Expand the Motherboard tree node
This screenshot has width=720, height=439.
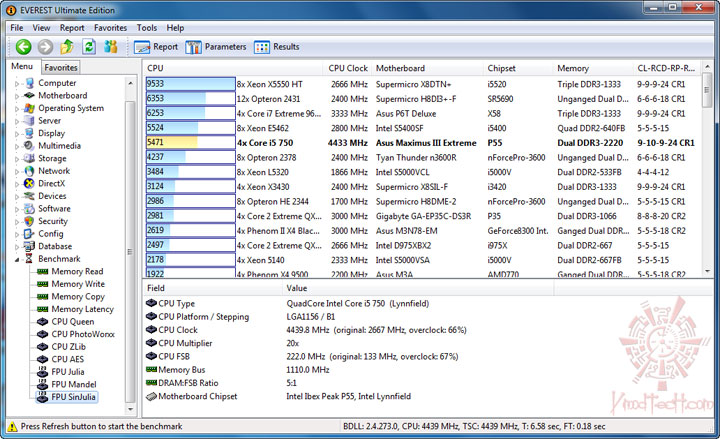[x=17, y=96]
